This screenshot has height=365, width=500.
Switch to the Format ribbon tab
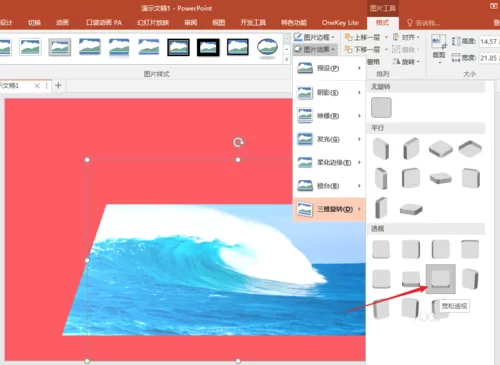pos(382,23)
